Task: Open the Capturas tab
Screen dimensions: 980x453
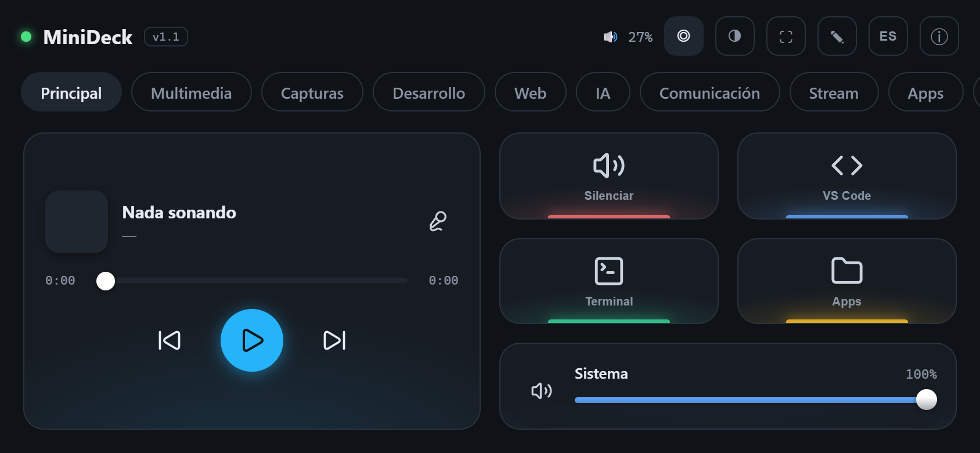Action: click(312, 92)
